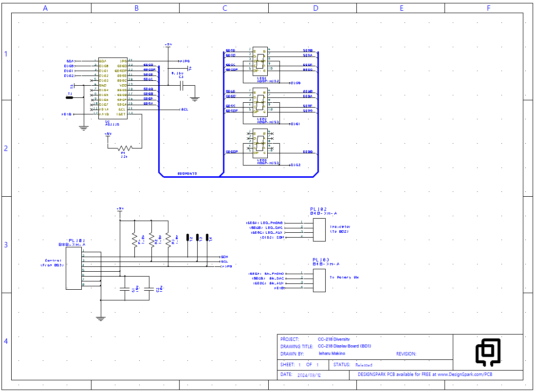Click drawn-by name 'Ieharu Makino'
Screen dimensions: 535x392
pos(332,354)
